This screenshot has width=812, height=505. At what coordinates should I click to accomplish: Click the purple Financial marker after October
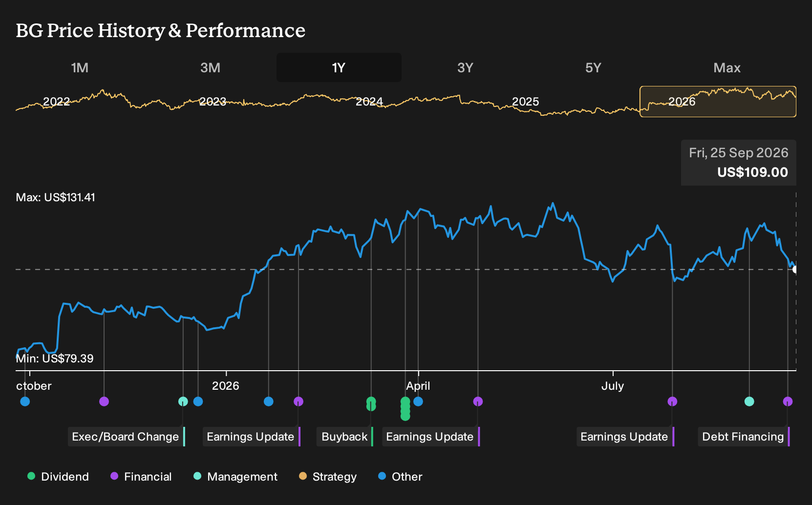[x=104, y=401]
